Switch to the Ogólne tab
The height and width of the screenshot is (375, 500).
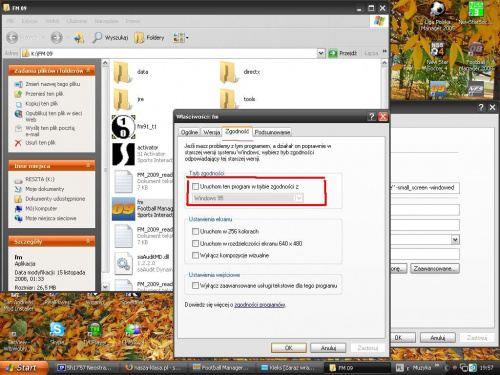click(189, 132)
